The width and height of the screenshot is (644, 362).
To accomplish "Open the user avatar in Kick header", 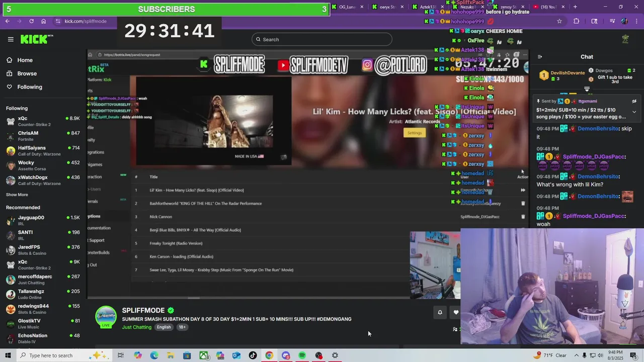I will click(x=625, y=39).
